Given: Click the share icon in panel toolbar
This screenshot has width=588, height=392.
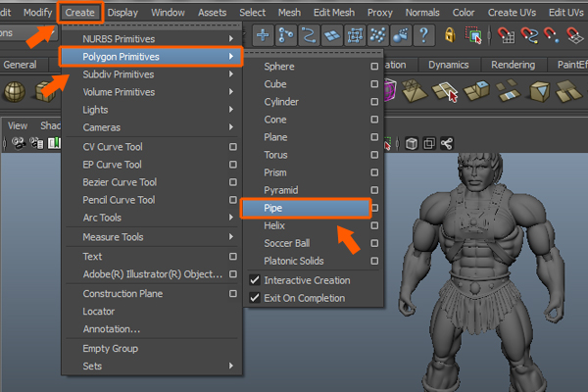Looking at the screenshot, I should point(447,143).
